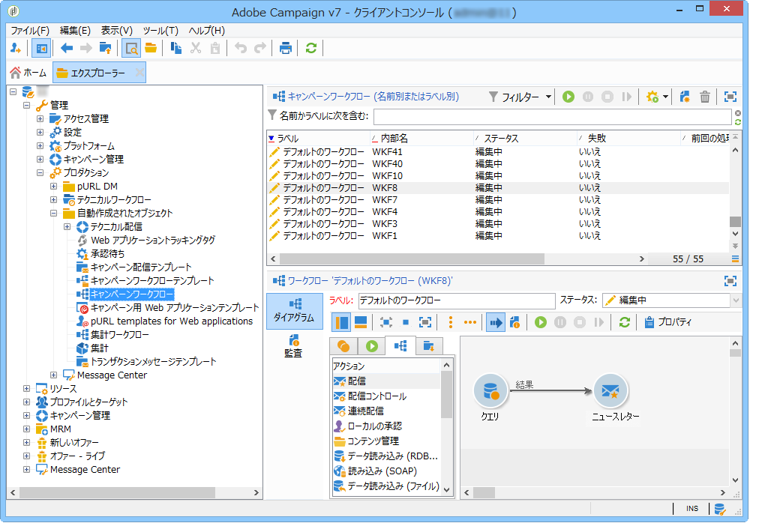Click the activity palette vertical scrollbar
Viewport: 759px width, 532px height.
click(447, 395)
